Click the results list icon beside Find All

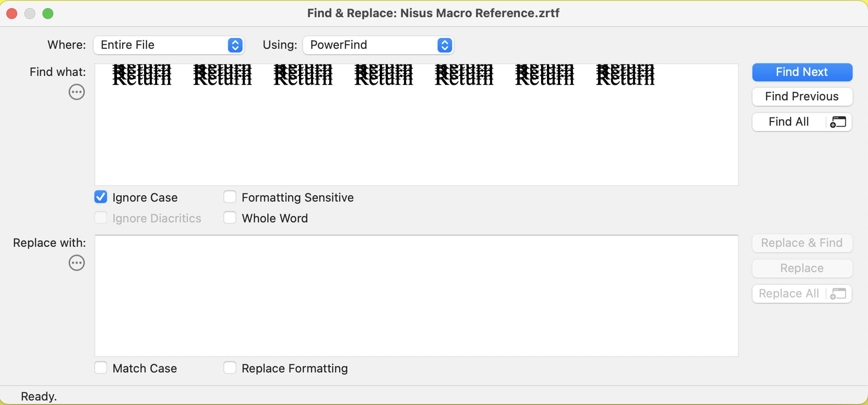coord(839,121)
